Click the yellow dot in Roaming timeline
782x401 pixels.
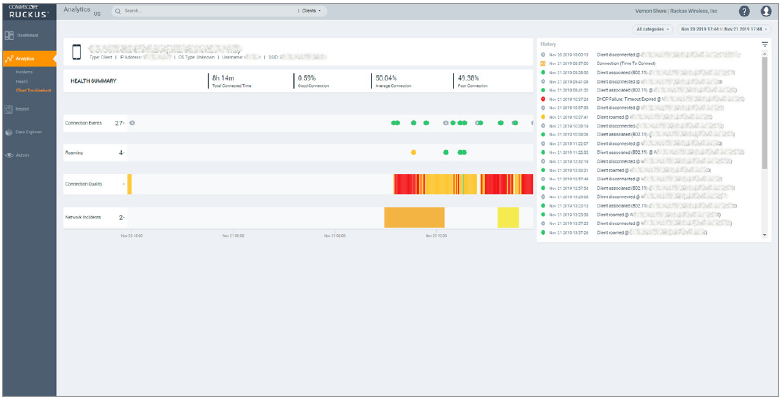pos(413,153)
